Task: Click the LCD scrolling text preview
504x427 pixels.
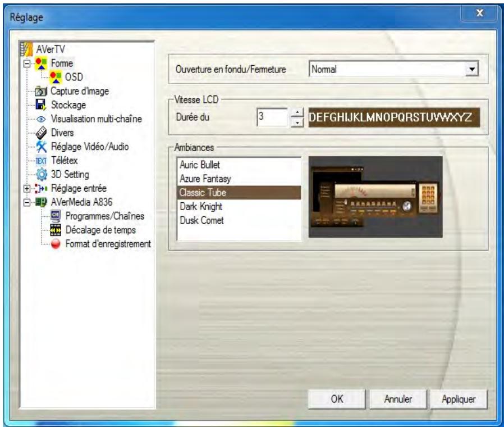Action: (394, 117)
